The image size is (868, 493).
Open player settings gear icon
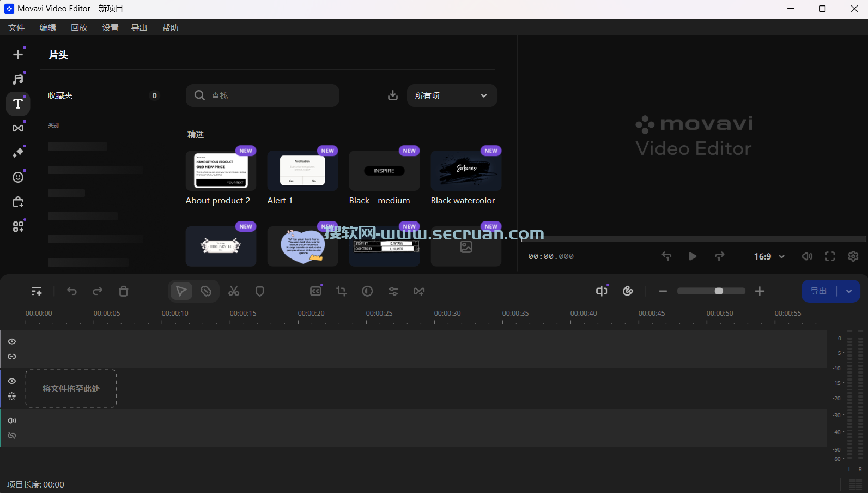point(853,256)
